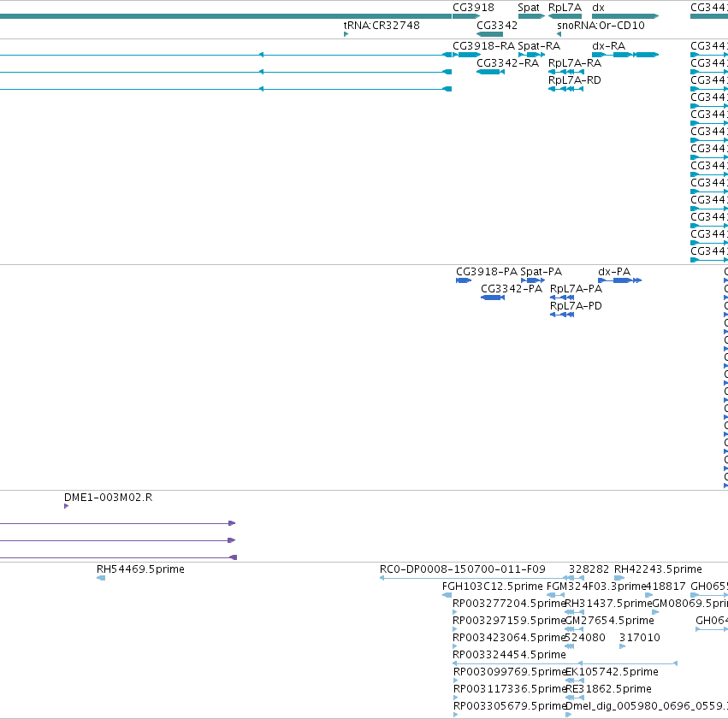Click the 317010 EST label
The image size is (728, 719).
[x=639, y=638]
